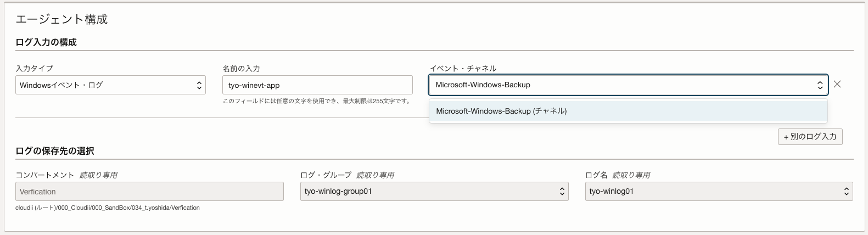Remove this log input with the X icon

coord(837,85)
